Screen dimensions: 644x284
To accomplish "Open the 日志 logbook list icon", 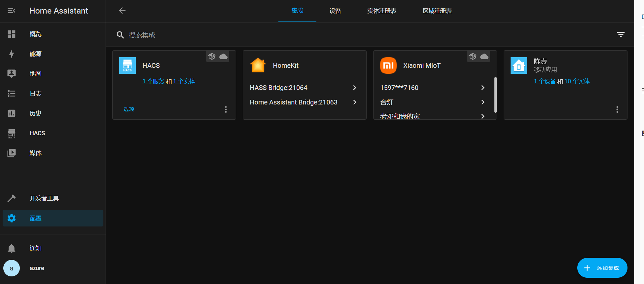I will tap(12, 94).
